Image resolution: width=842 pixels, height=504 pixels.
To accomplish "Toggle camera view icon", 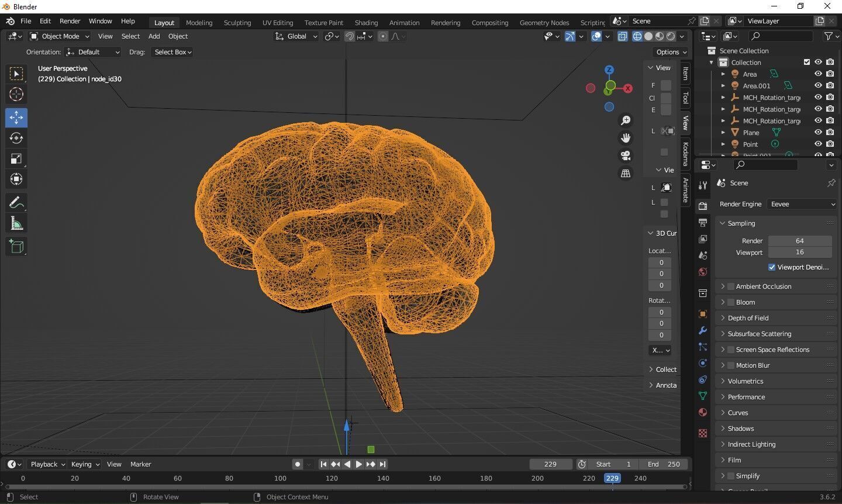I will [x=626, y=156].
